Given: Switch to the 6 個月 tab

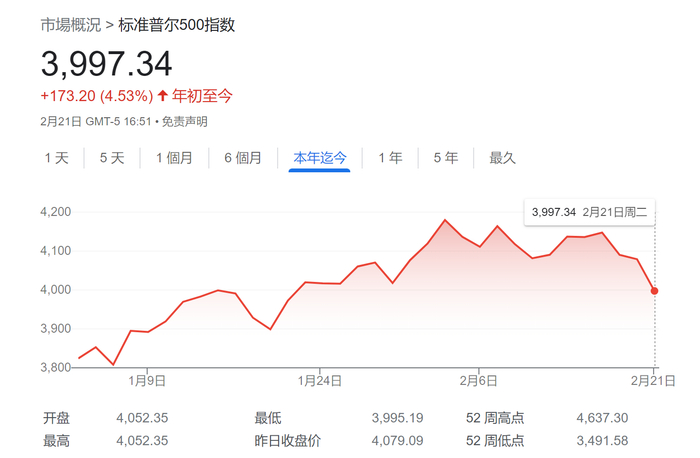Looking at the screenshot, I should pos(243,158).
